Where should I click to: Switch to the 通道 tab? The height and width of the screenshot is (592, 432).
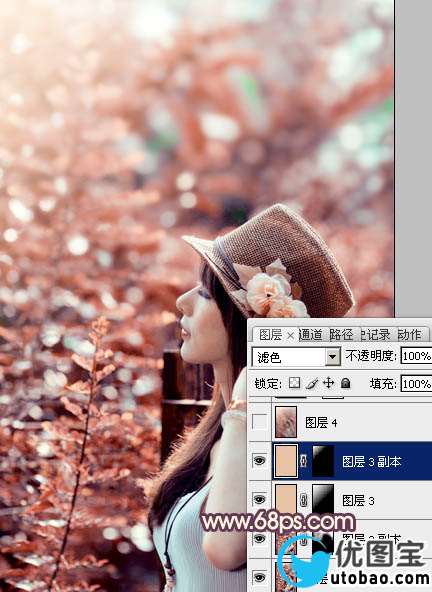click(310, 335)
